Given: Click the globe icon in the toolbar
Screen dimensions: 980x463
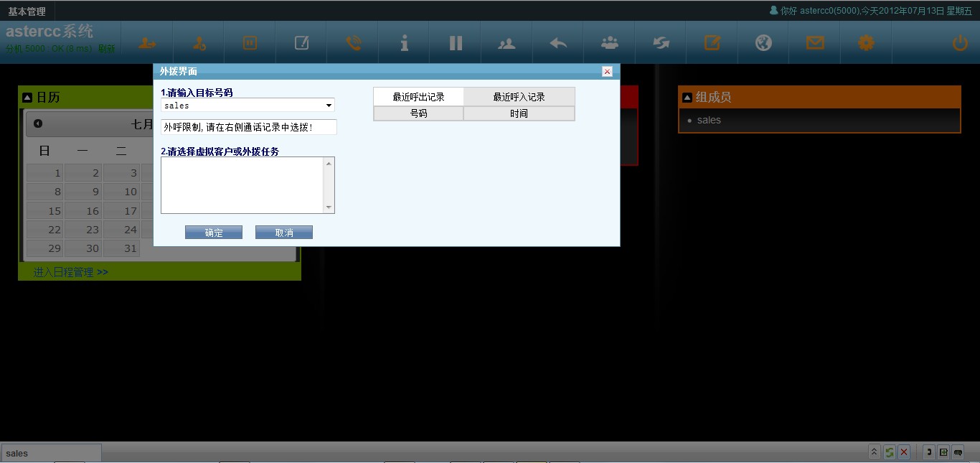Looking at the screenshot, I should [763, 43].
